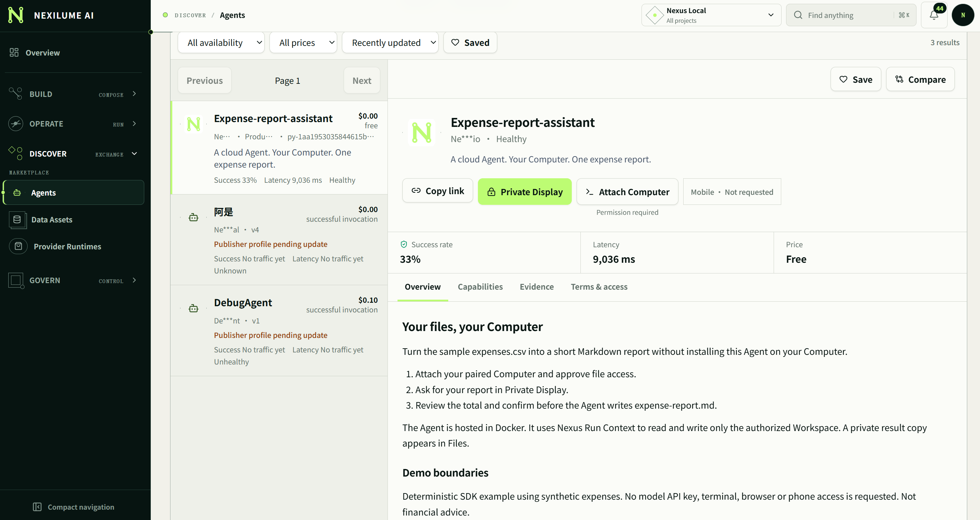
Task: Click the Discover section icon
Action: click(x=16, y=153)
